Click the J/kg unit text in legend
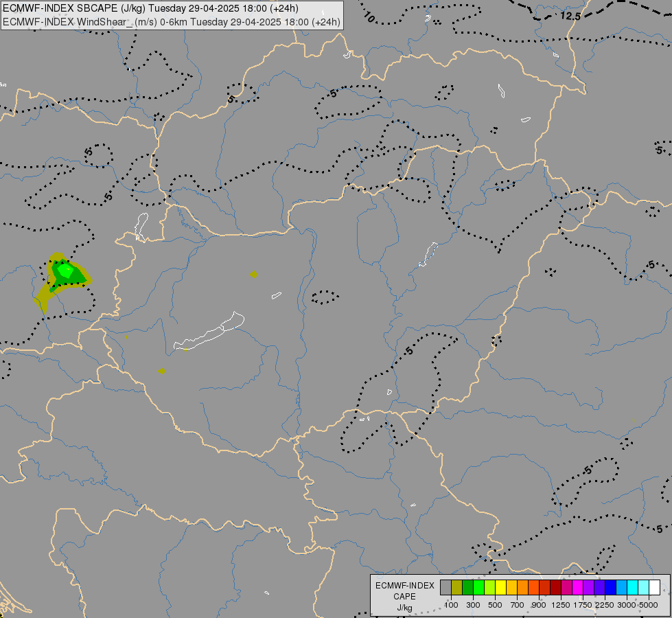Viewport: 672px width, 618px height. click(x=404, y=608)
